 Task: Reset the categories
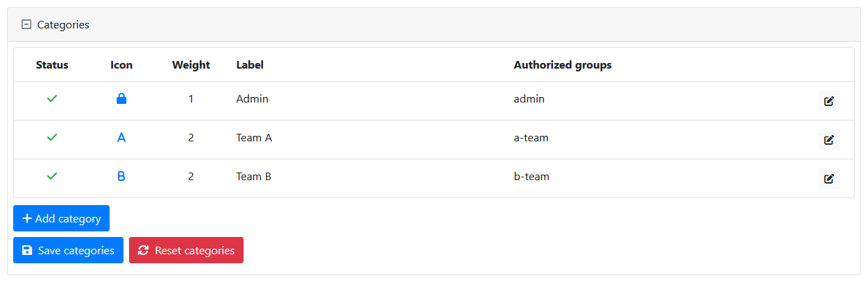tap(186, 250)
